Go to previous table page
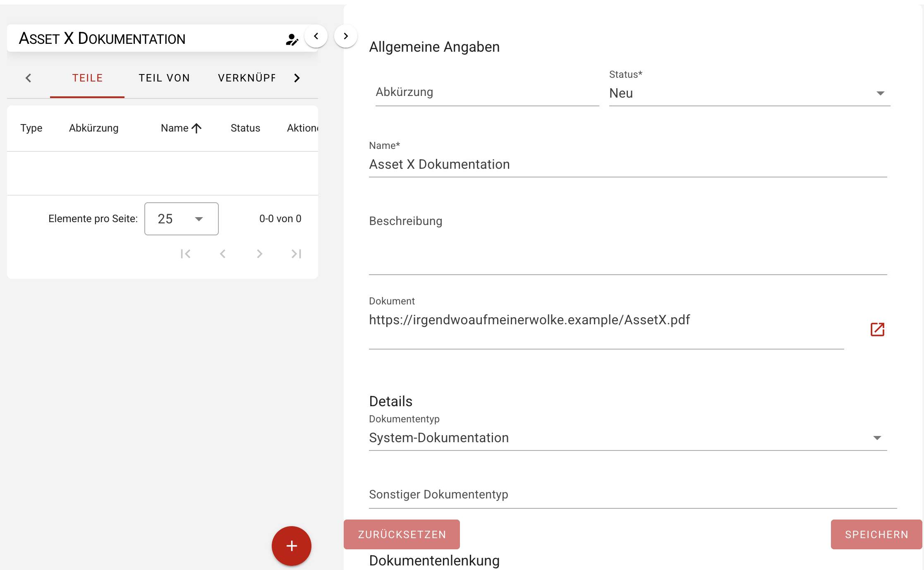This screenshot has width=924, height=570. [x=223, y=254]
